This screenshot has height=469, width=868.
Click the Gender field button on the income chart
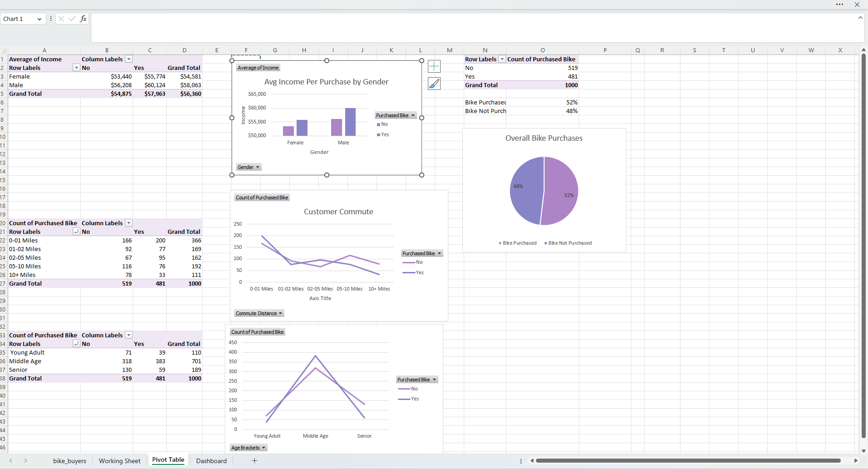click(248, 167)
